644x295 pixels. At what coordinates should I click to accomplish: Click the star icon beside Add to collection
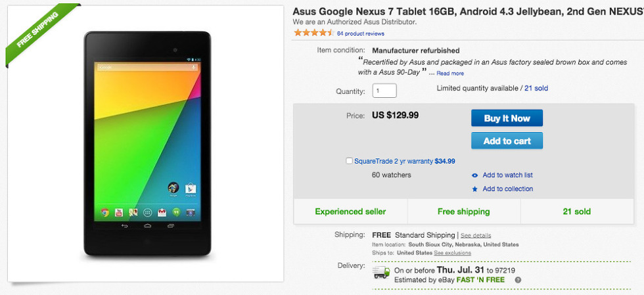475,189
